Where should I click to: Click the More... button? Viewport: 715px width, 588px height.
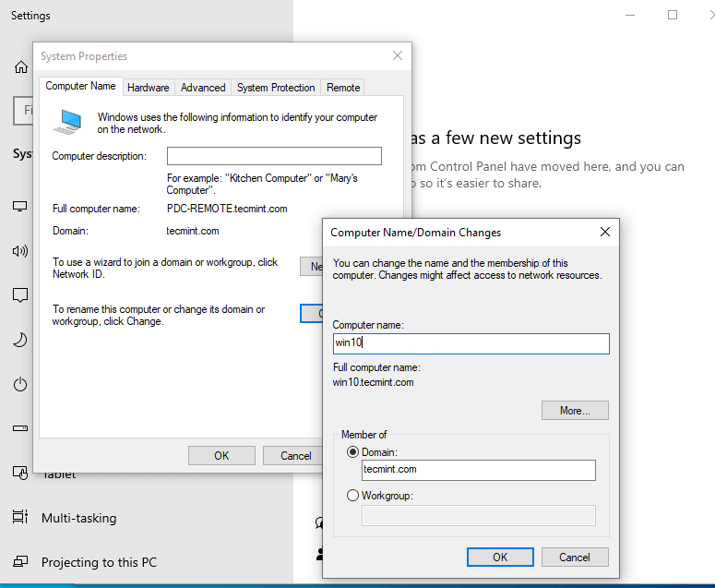pos(575,411)
